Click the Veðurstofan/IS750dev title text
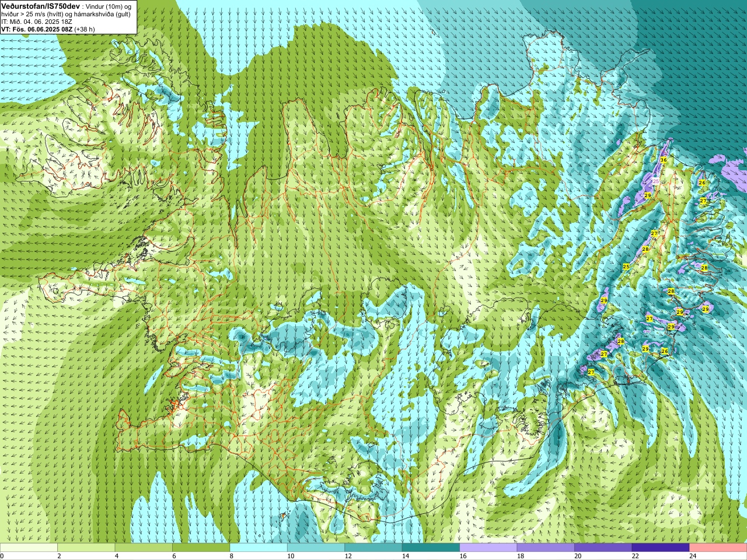747x560 pixels. 41,5
